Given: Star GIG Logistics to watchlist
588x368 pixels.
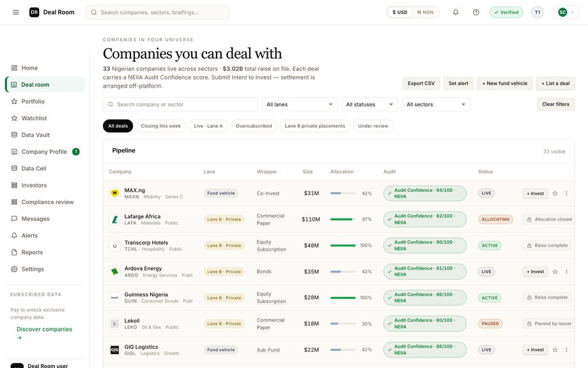Looking at the screenshot, I should 555,350.
